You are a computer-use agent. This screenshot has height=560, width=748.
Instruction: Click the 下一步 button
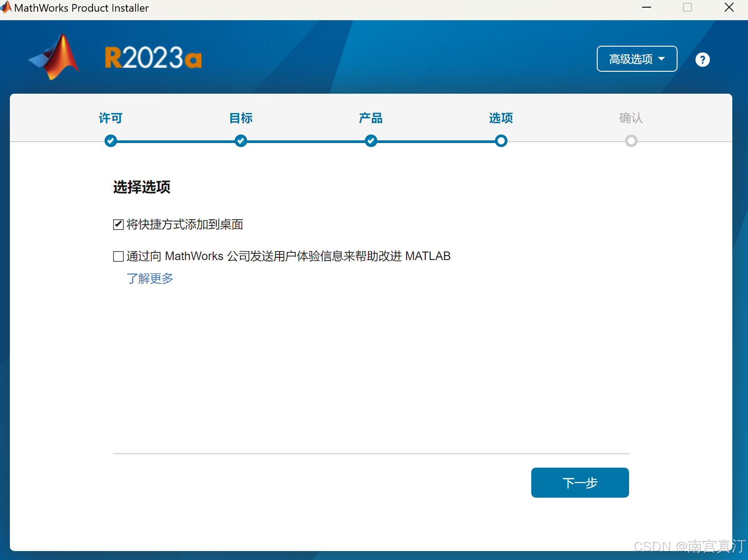(580, 482)
